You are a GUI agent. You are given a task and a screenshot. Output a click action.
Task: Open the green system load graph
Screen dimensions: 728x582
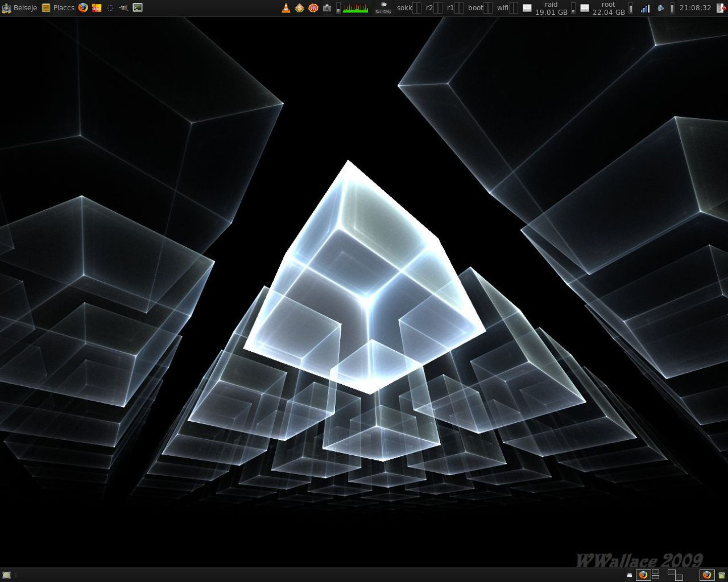pyautogui.click(x=355, y=8)
